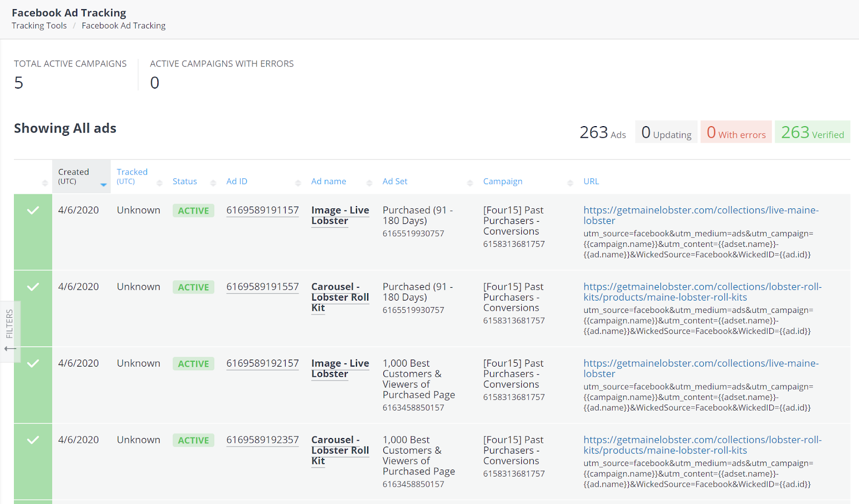Open ad ID 6169589191157 link
This screenshot has height=504, width=859.
(x=263, y=210)
